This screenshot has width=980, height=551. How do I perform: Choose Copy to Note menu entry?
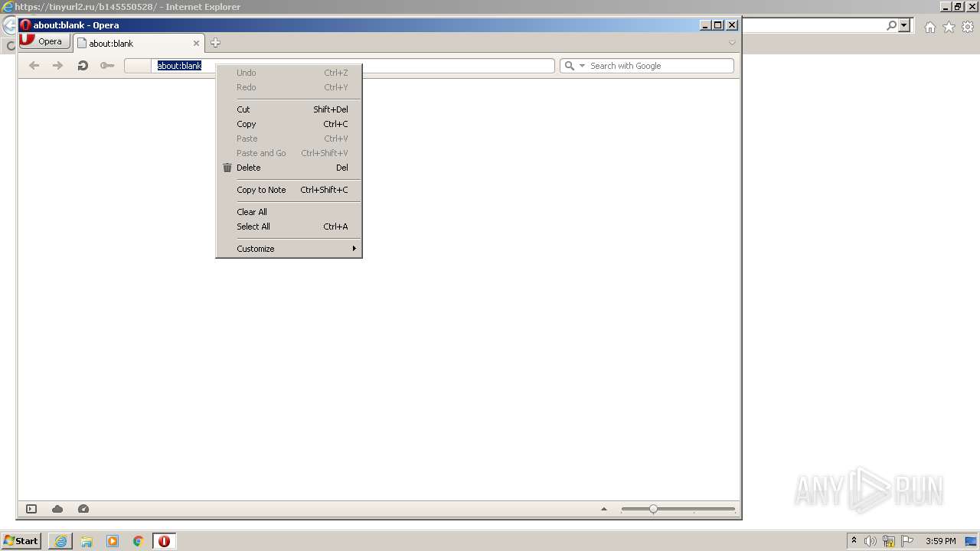[x=289, y=190]
